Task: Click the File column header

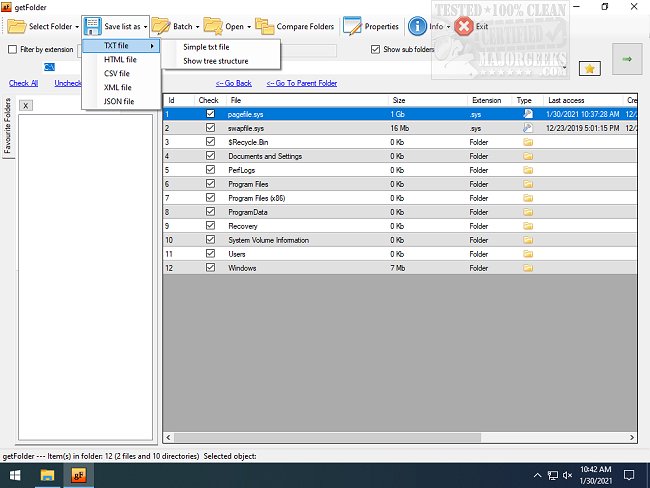Action: (x=307, y=100)
